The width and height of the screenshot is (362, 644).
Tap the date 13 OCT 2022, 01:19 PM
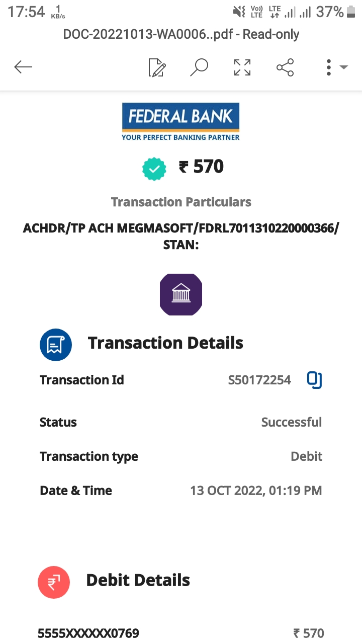click(x=256, y=491)
